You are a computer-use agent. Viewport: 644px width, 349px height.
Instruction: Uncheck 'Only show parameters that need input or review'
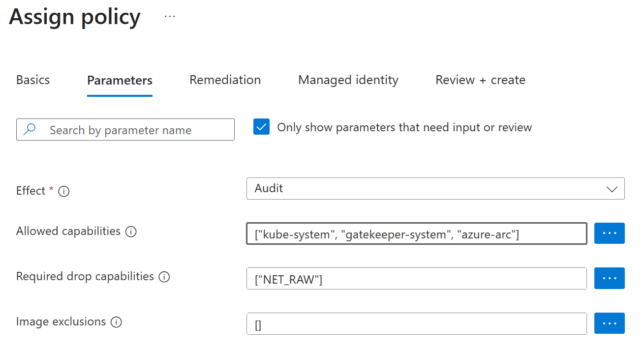pos(261,127)
